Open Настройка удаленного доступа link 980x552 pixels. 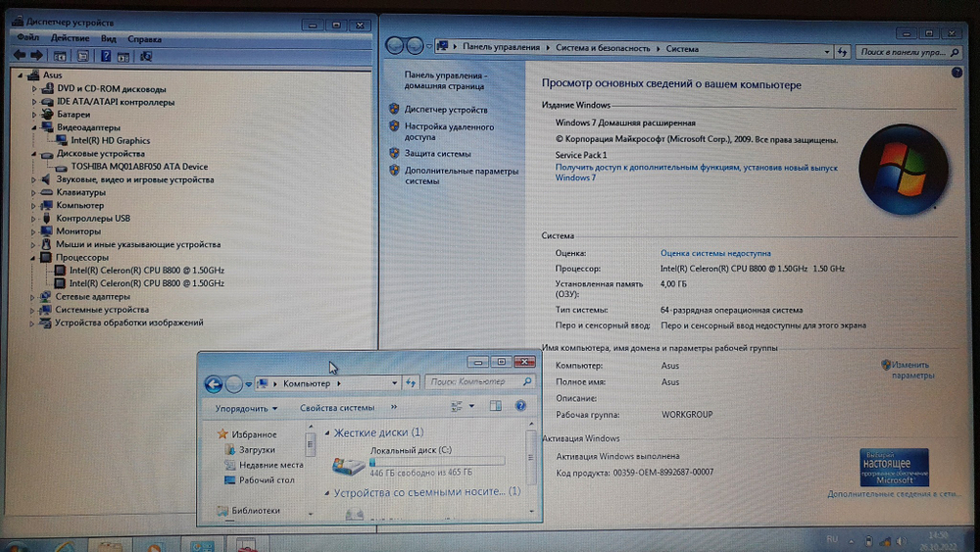pos(449,132)
